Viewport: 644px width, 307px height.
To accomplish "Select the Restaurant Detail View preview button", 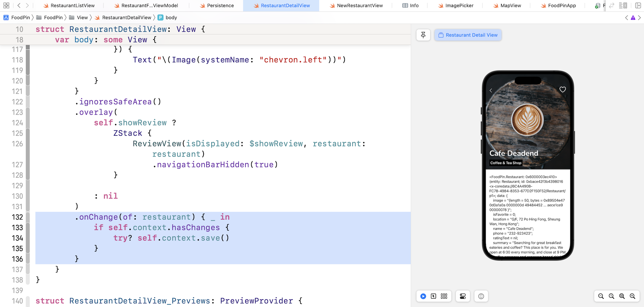I will point(468,35).
